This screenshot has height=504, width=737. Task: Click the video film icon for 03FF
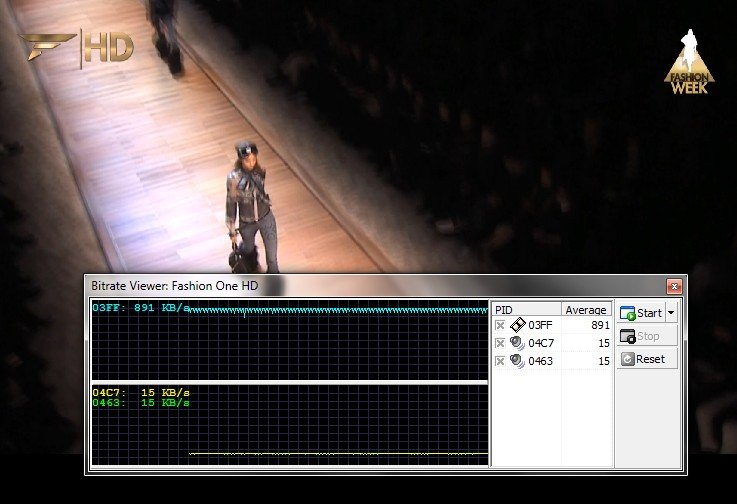[x=517, y=324]
